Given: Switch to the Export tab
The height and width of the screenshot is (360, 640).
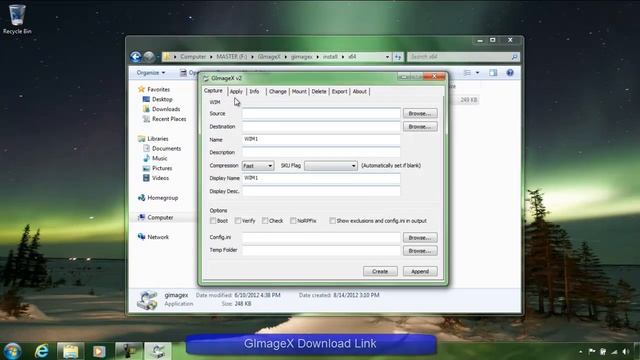Looking at the screenshot, I should point(339,91).
